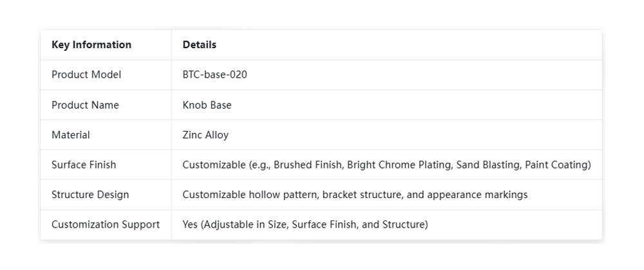Image resolution: width=644 pixels, height=270 pixels.
Task: Click the "Sand Blasting" text
Action: (488, 165)
